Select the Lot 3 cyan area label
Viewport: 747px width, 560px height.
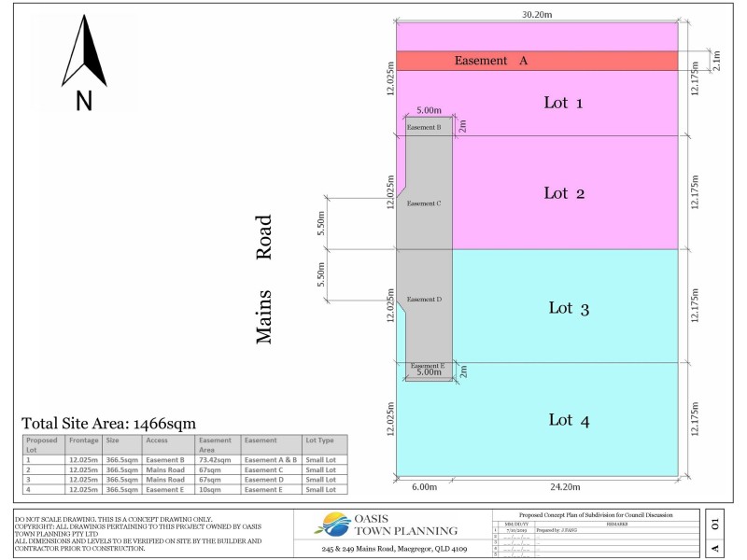point(569,308)
